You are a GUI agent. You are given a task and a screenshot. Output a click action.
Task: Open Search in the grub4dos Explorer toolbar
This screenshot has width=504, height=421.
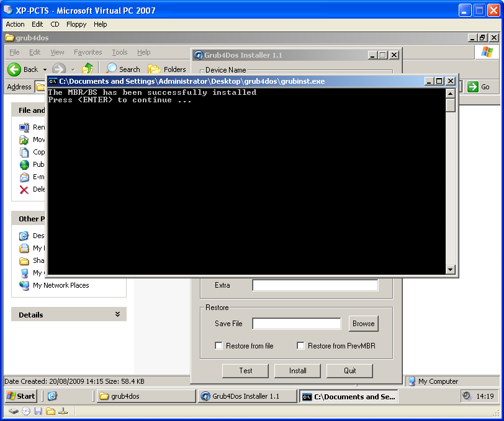click(123, 69)
